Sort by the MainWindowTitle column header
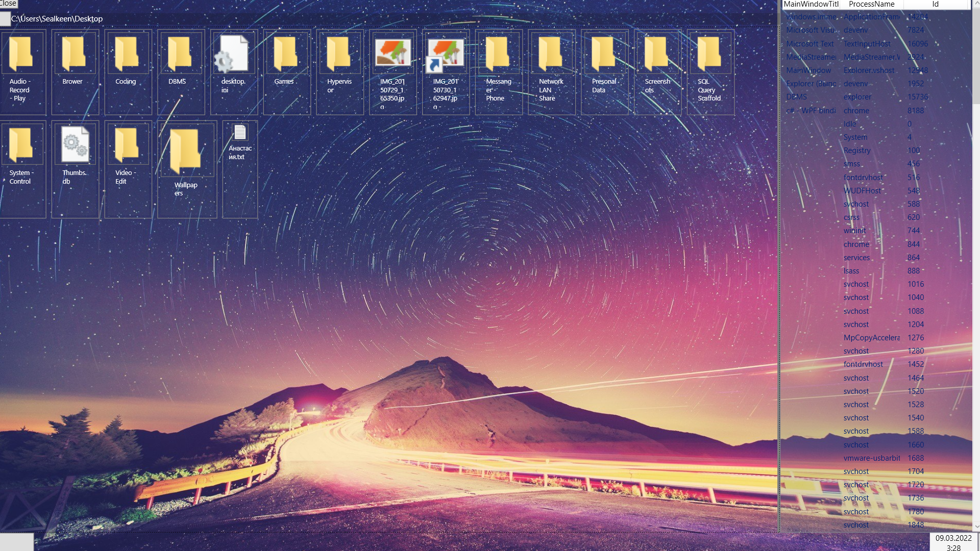Viewport: 980px width, 551px height. tap(811, 4)
